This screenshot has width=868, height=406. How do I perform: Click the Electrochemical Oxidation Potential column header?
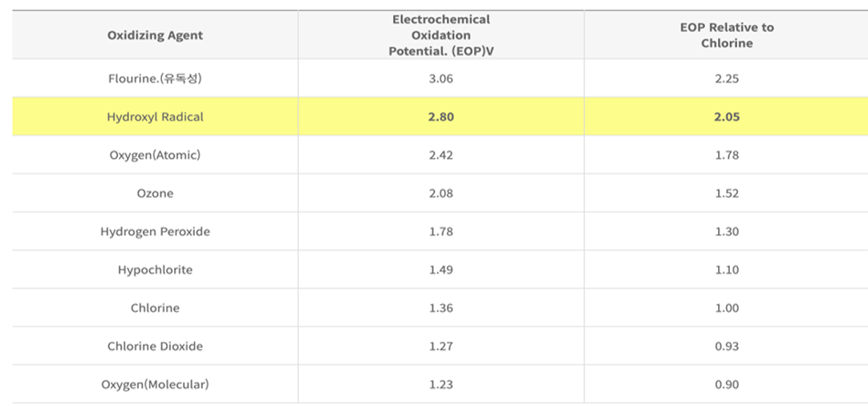pyautogui.click(x=440, y=35)
